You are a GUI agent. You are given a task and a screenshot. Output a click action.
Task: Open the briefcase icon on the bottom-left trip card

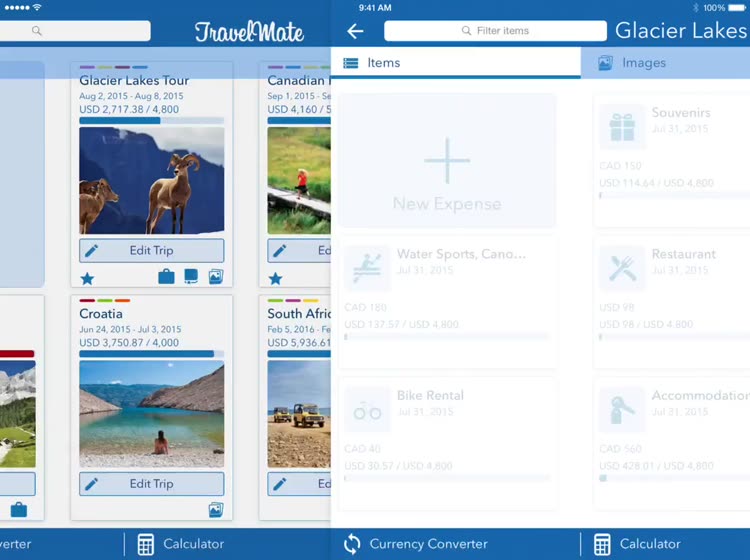(x=19, y=510)
